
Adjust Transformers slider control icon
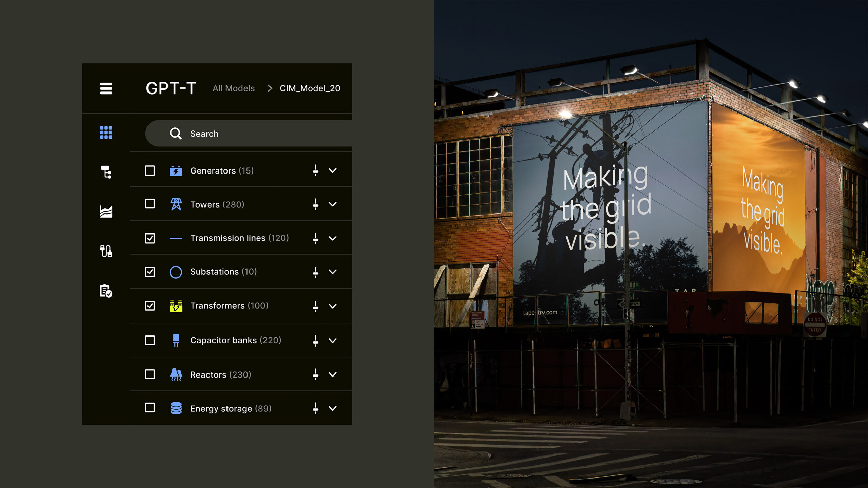coord(315,306)
